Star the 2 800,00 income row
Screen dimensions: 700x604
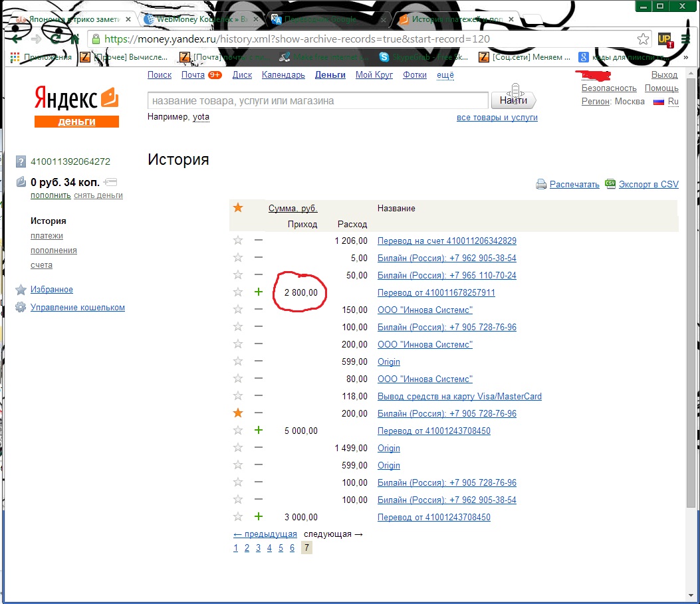pos(238,292)
